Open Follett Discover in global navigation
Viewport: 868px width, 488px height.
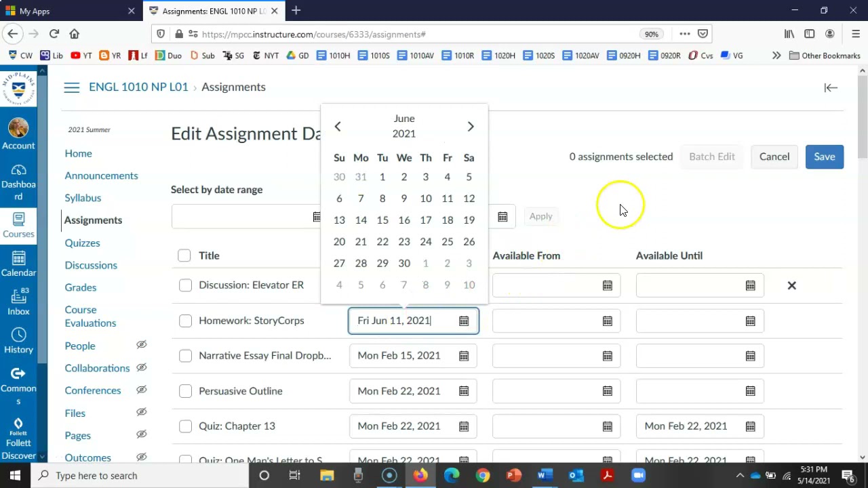18,438
